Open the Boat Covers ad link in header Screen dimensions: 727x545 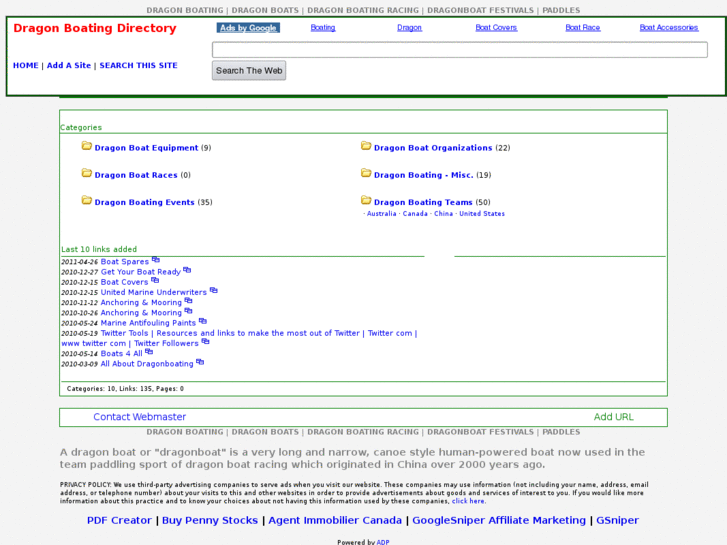[x=496, y=28]
